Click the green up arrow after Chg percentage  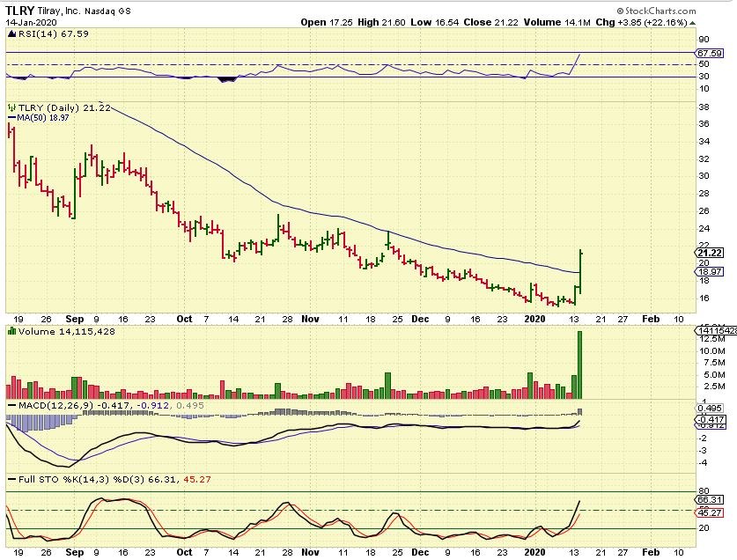[x=692, y=23]
